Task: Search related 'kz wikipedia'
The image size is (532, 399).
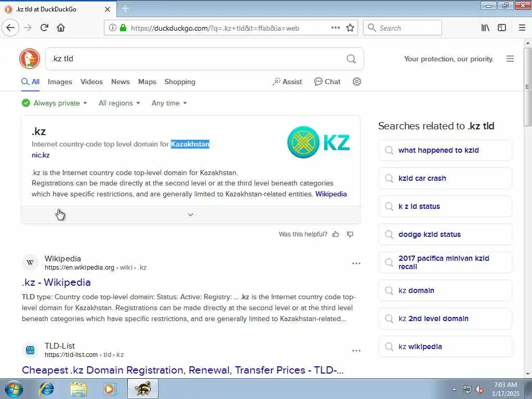Action: coord(445,347)
